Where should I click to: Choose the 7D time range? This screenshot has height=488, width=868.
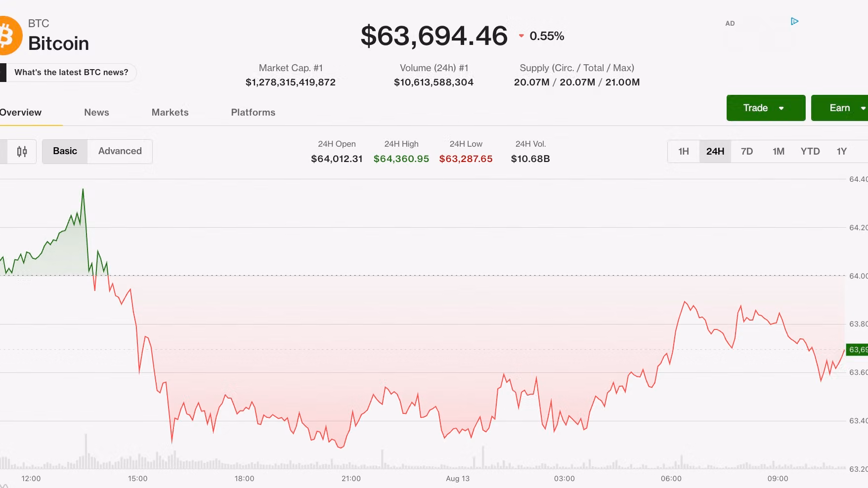747,151
